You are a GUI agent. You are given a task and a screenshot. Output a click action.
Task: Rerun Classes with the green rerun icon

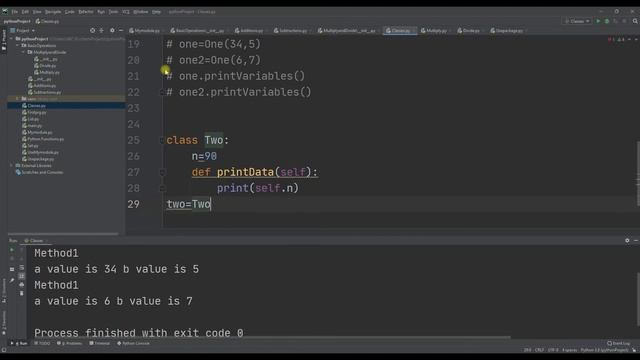point(12,249)
